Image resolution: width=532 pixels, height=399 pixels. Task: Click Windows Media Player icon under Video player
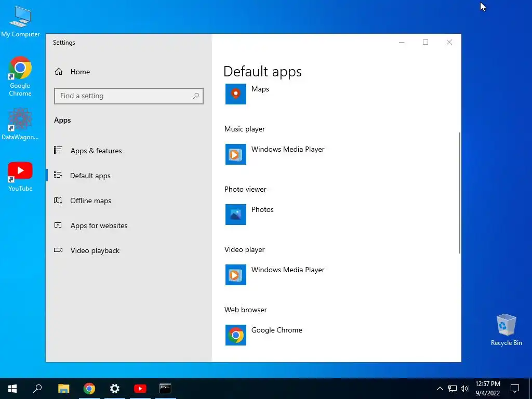coord(236,275)
